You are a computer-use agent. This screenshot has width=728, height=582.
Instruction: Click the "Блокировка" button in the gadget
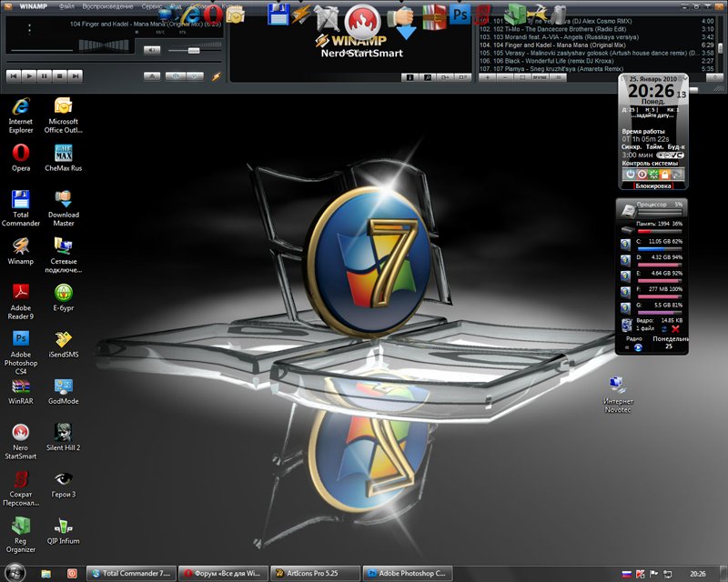coord(652,186)
